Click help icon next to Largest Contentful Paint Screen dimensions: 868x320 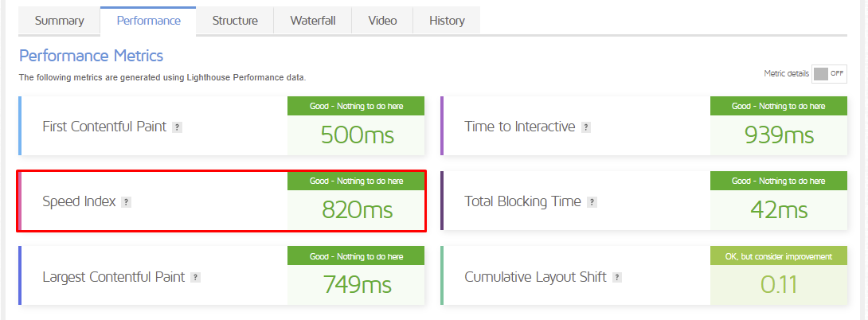195,278
